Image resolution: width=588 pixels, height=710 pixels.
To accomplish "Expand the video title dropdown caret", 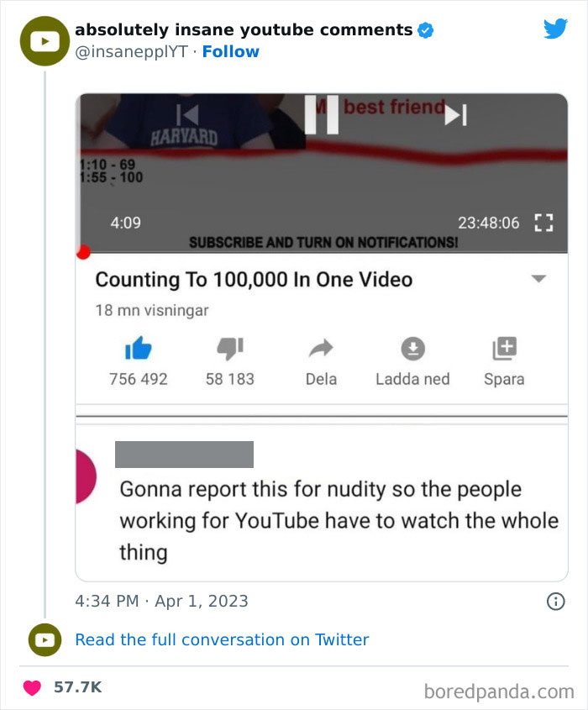I will click(x=538, y=278).
